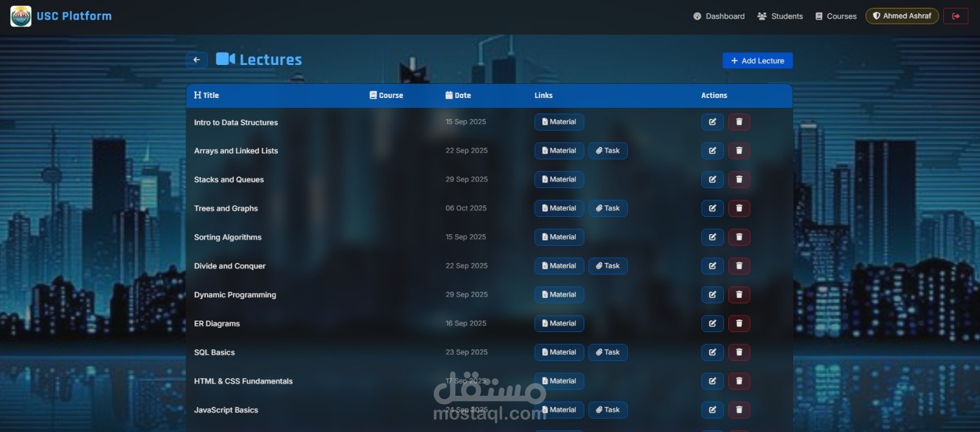The image size is (980, 432).
Task: Edit the SQL Basics lecture
Action: point(712,352)
